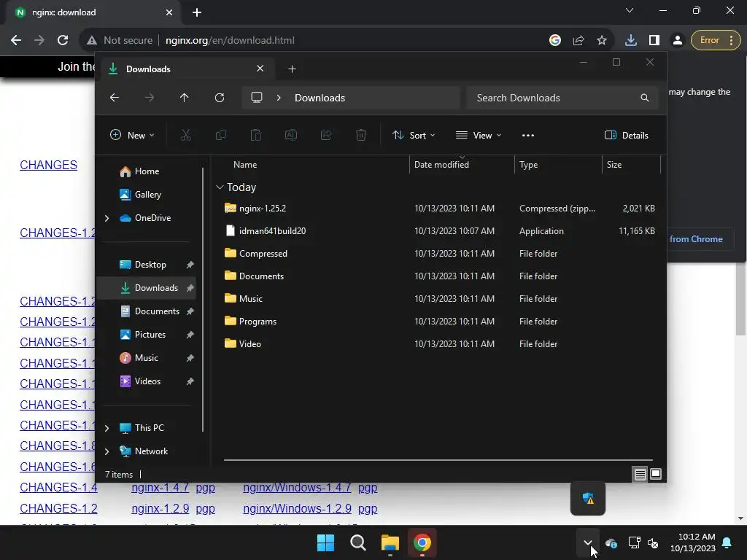The width and height of the screenshot is (747, 560).
Task: Click the PC icon in Explorer address bar
Action: (x=257, y=98)
